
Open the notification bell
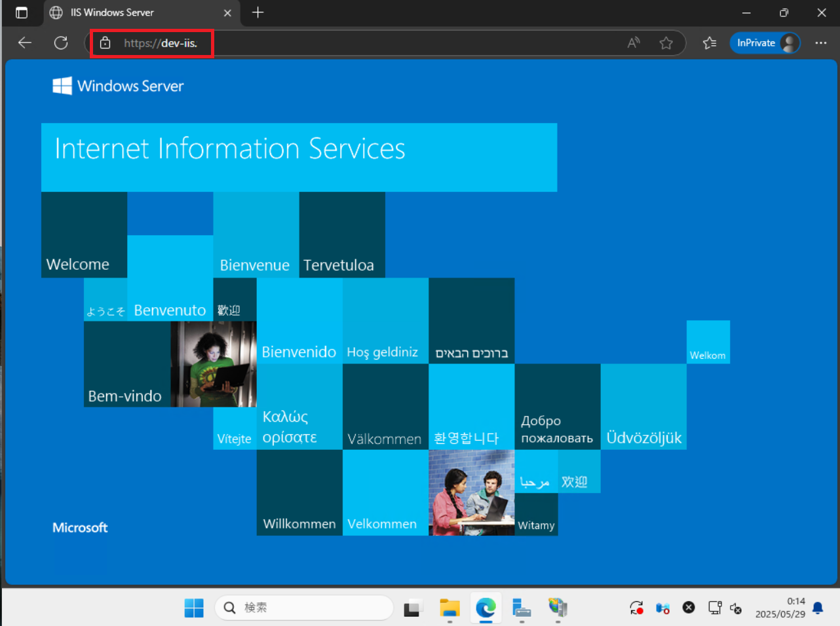click(x=818, y=608)
